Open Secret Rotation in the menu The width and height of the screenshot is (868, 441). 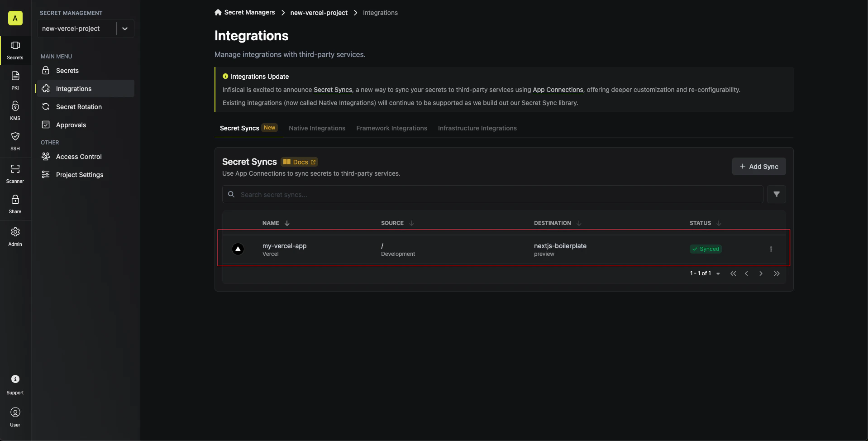(85, 107)
